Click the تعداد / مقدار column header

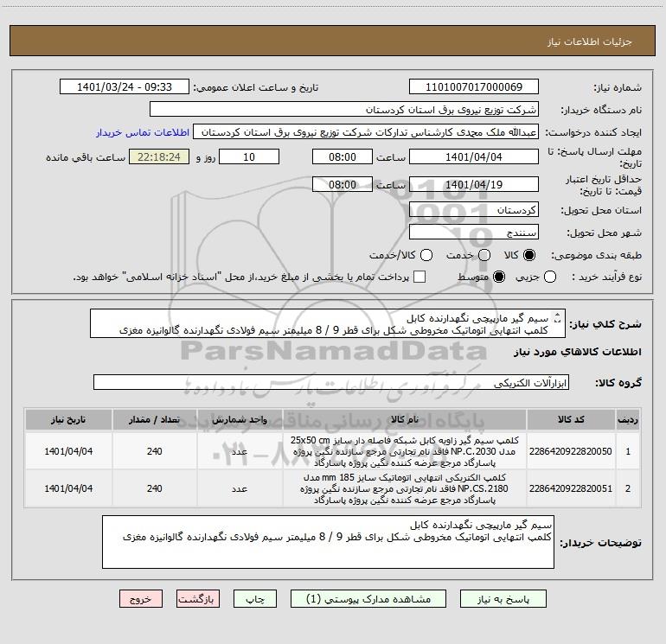pyautogui.click(x=155, y=419)
